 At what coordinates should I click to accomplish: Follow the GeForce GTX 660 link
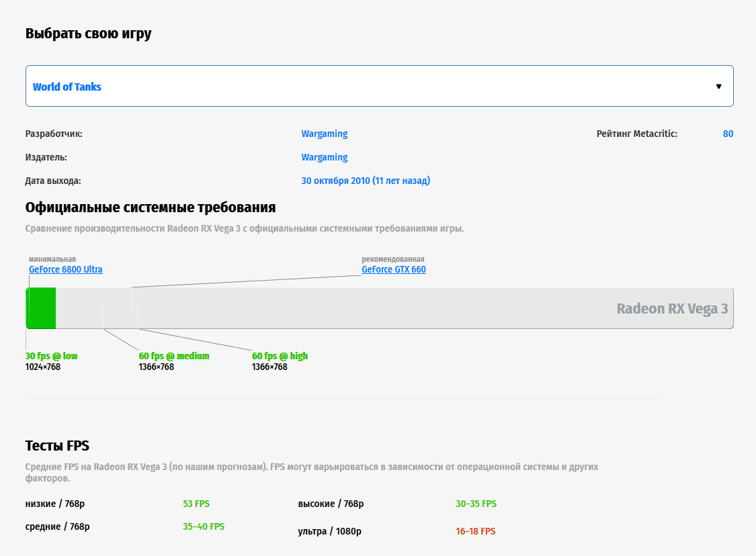[x=394, y=269]
